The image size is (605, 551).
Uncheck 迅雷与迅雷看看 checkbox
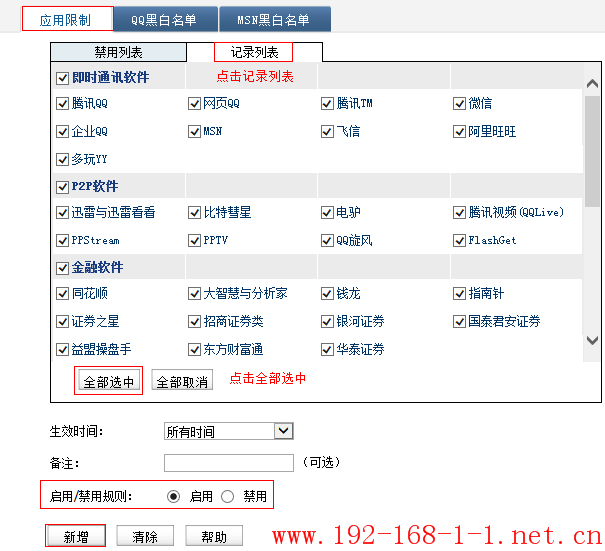[x=62, y=212]
